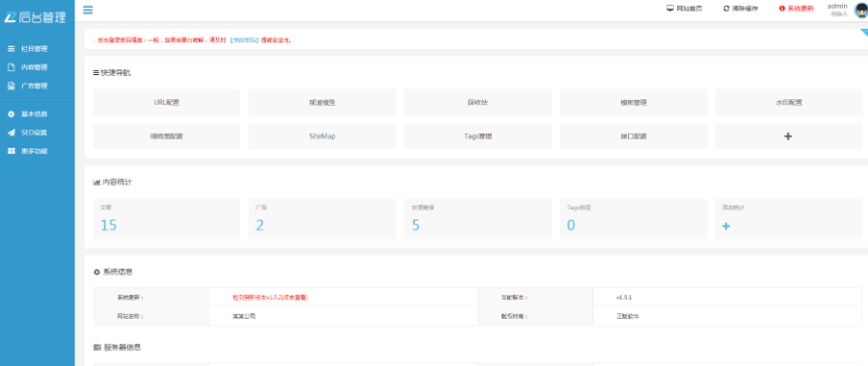Click the 服务器信息 section heading

point(117,348)
